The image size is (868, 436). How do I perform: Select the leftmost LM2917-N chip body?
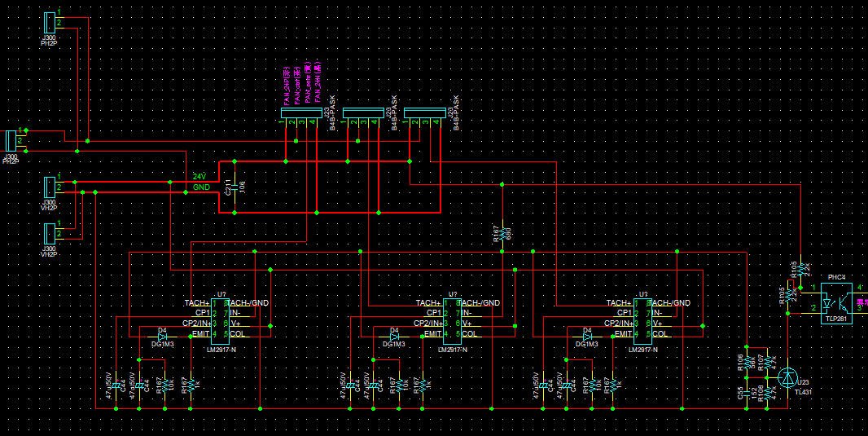(x=220, y=321)
